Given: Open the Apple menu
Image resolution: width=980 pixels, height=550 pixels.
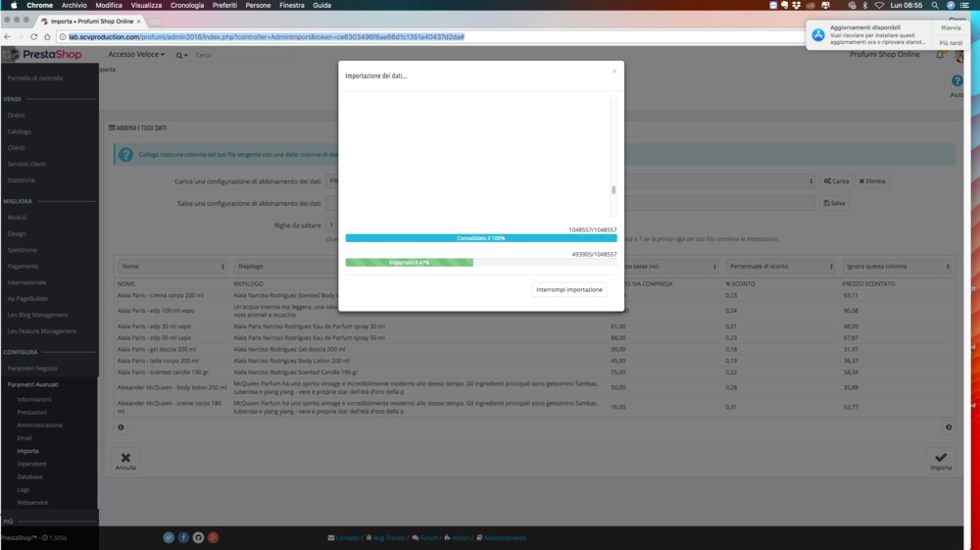Looking at the screenshot, I should 14,5.
